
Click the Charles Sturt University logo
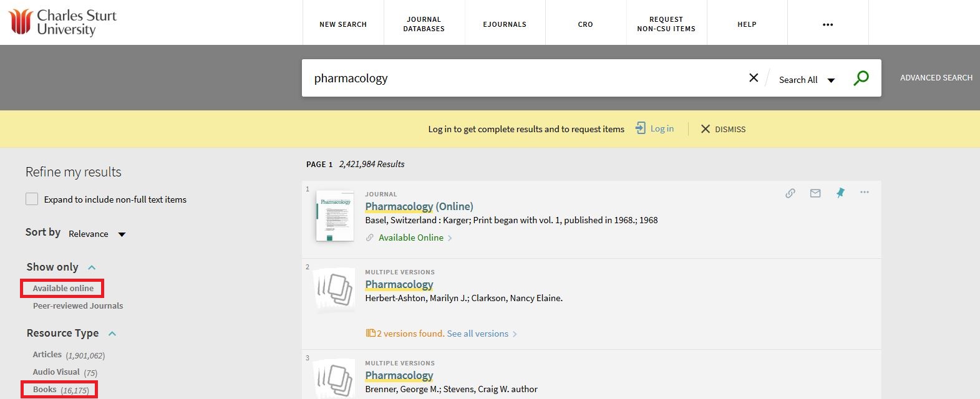coord(62,22)
